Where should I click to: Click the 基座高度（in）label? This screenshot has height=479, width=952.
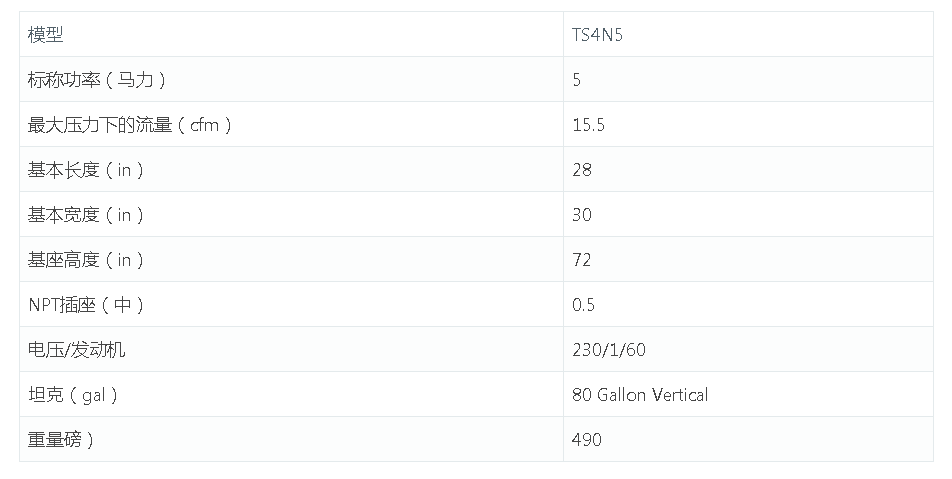point(86,259)
